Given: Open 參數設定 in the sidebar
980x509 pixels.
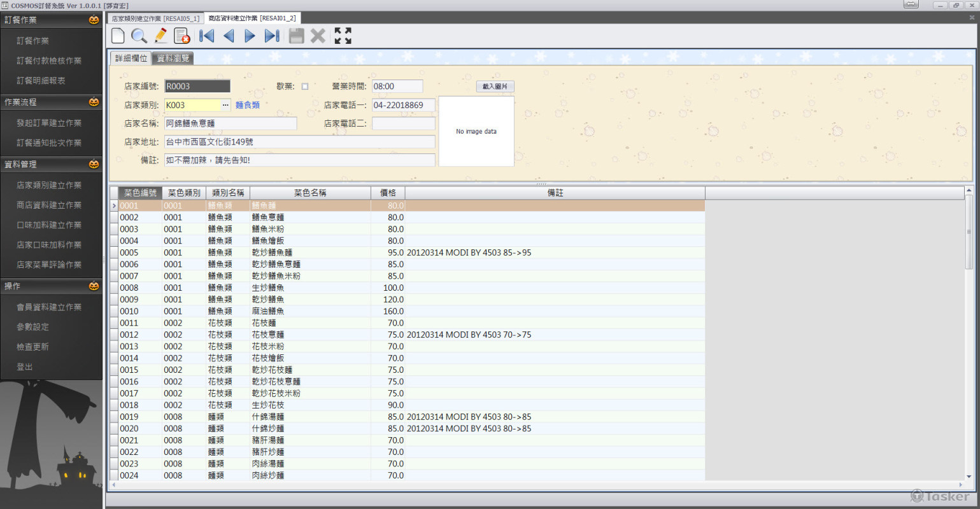Looking at the screenshot, I should click(32, 327).
